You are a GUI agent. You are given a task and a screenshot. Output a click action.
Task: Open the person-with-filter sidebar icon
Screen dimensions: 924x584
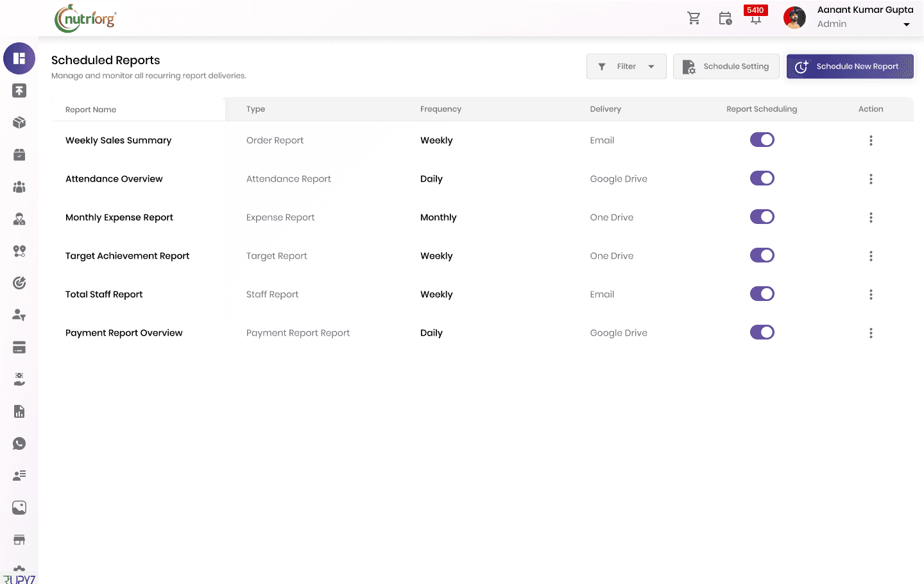tap(19, 315)
